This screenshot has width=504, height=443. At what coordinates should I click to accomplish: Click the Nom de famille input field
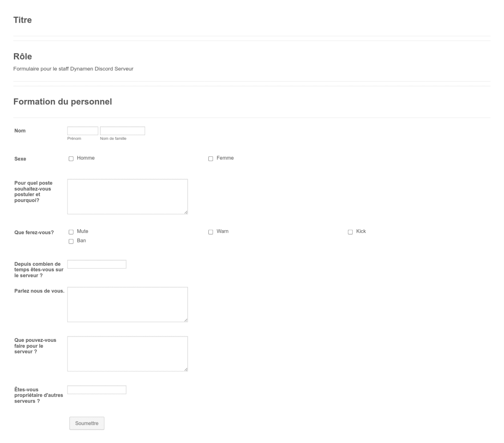point(122,131)
